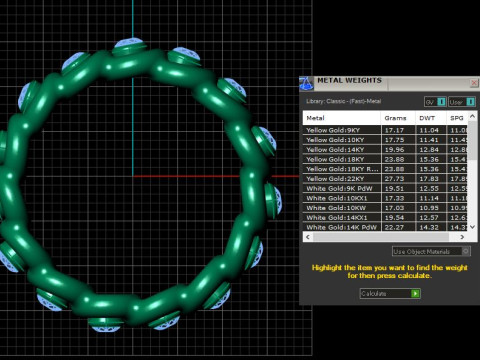The height and width of the screenshot is (360, 480).
Task: Close the Metal Weights panel
Action: (474, 83)
